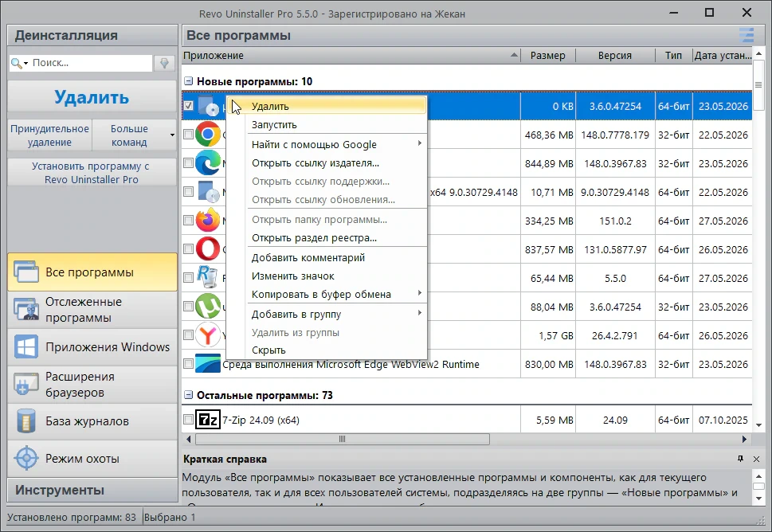Expand the Инструменты section
Image resolution: width=772 pixels, height=532 pixels.
[92, 490]
